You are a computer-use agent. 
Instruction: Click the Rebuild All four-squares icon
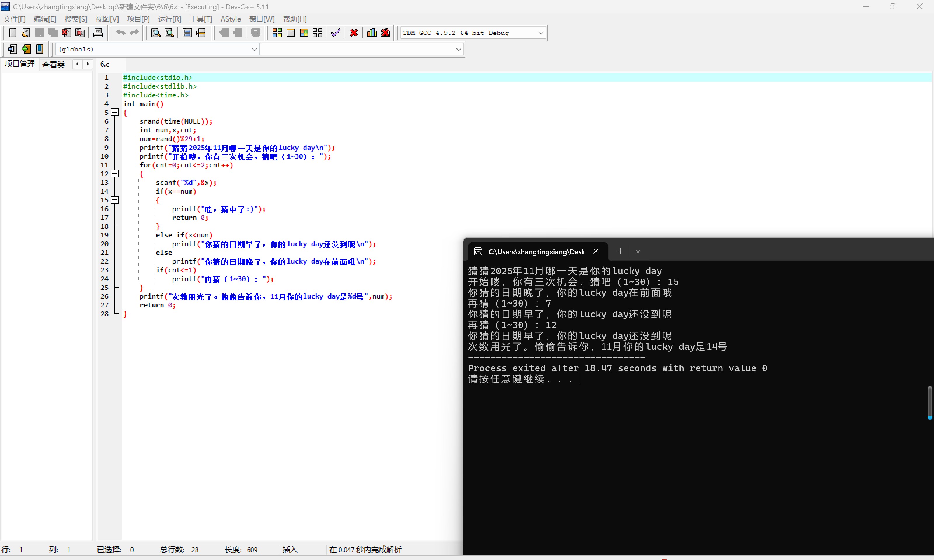tap(318, 33)
